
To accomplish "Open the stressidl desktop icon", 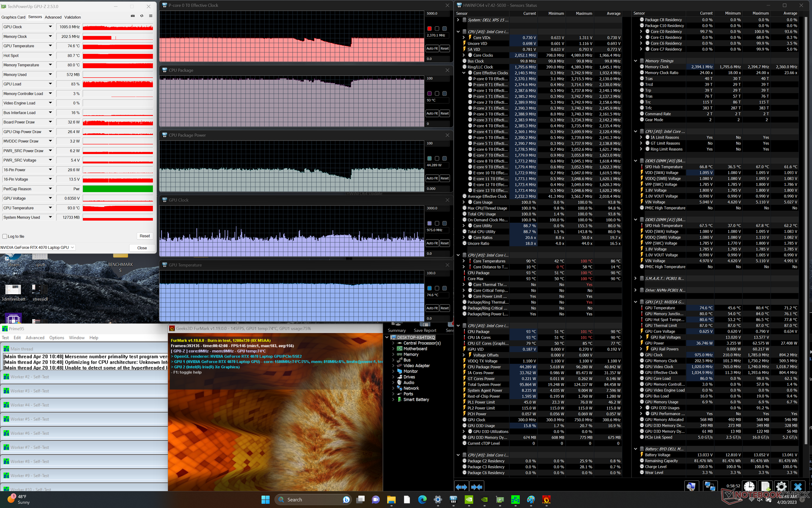I will (40, 292).
